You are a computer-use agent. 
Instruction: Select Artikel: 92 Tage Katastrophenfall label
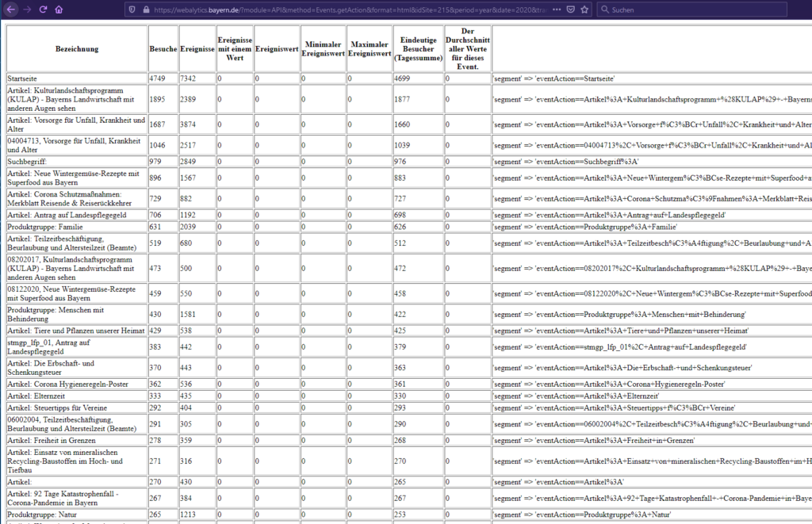pos(63,498)
